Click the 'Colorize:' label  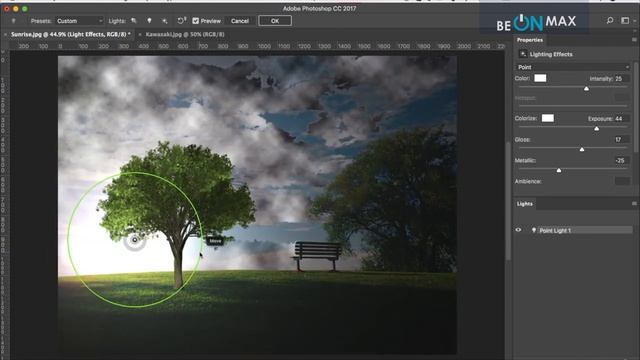pyautogui.click(x=526, y=118)
